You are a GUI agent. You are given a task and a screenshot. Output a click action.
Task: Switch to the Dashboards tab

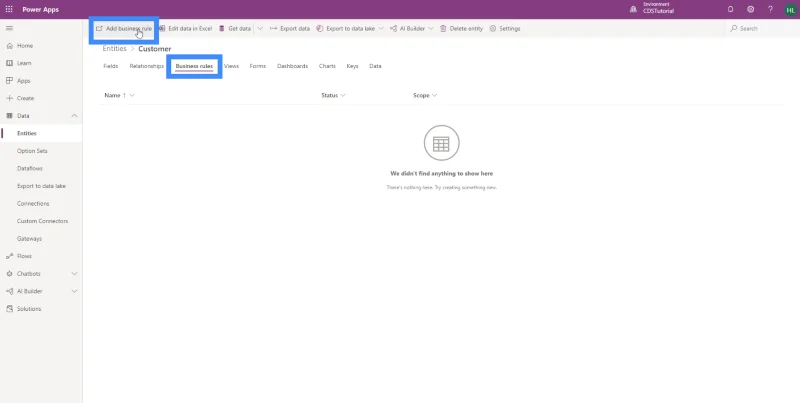tap(292, 66)
